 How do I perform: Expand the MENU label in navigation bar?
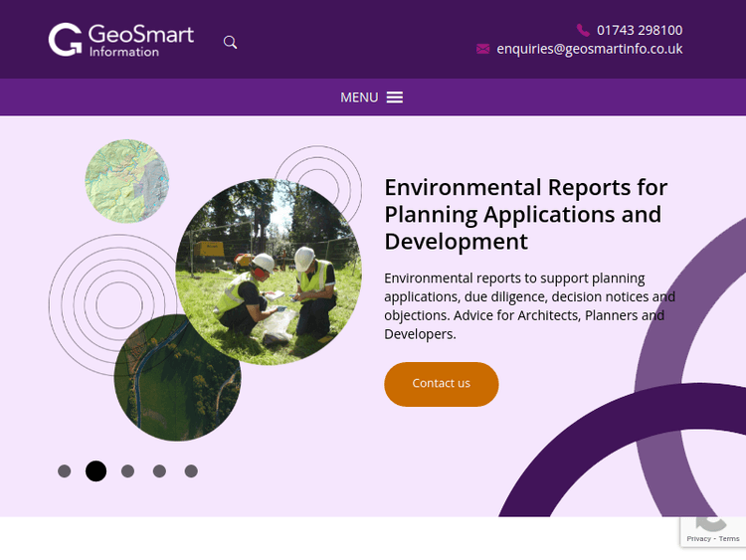pos(359,97)
